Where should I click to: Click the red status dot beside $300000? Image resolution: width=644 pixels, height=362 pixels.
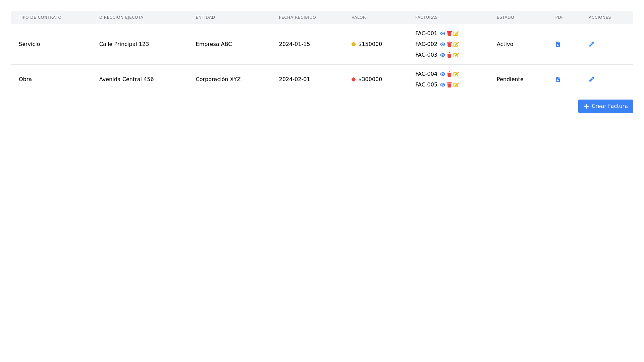click(x=354, y=79)
